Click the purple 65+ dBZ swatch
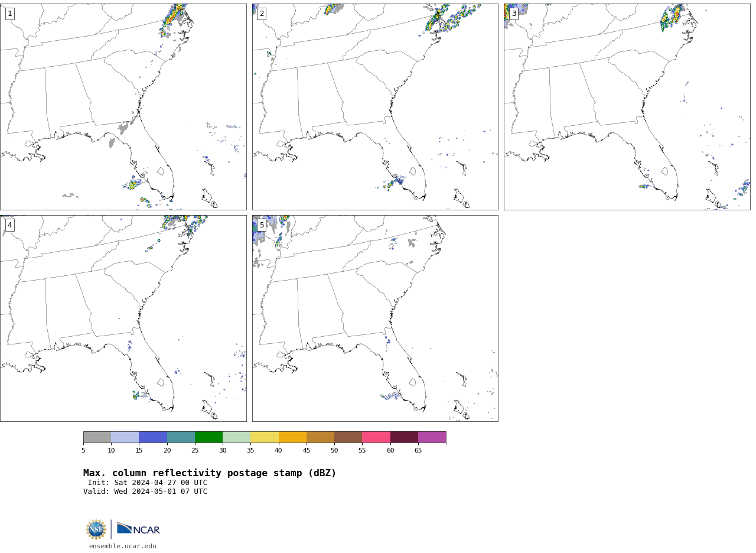The width and height of the screenshot is (756, 553). point(432,437)
